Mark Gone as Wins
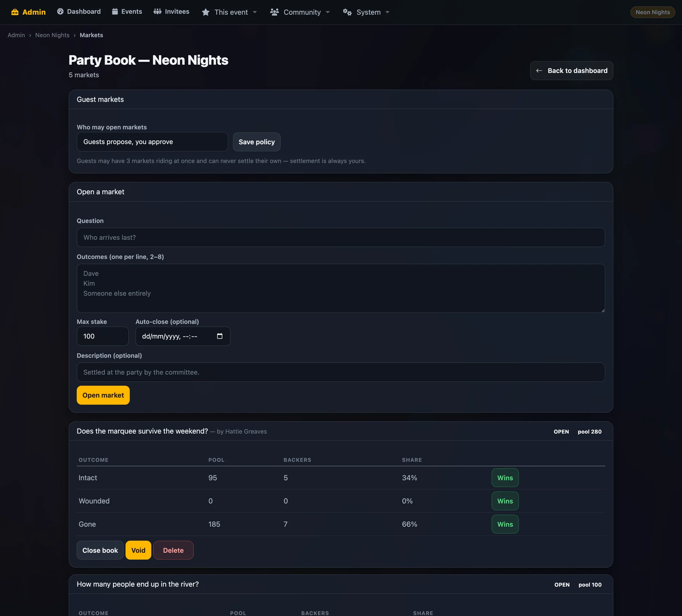 pos(505,524)
